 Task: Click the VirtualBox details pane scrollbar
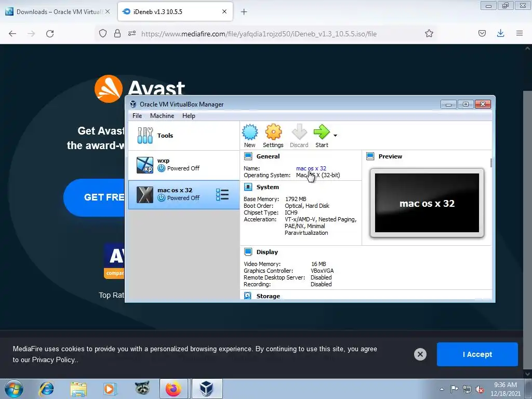(491, 163)
